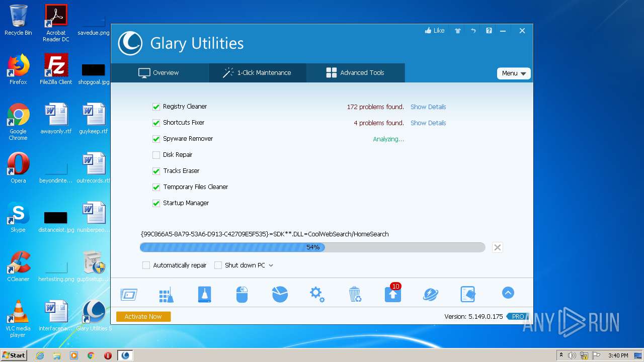Click Glary Utilities taskbar button

coord(125,355)
